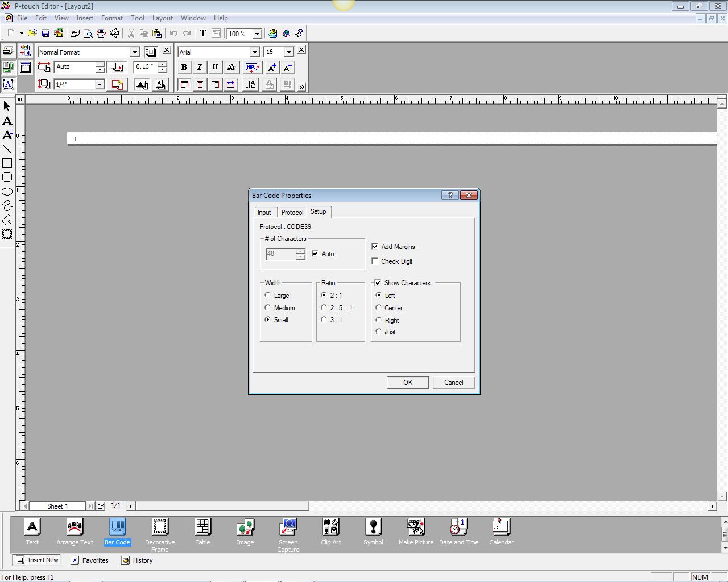
Task: Select 2.5 : 1 ratio option
Action: [324, 307]
